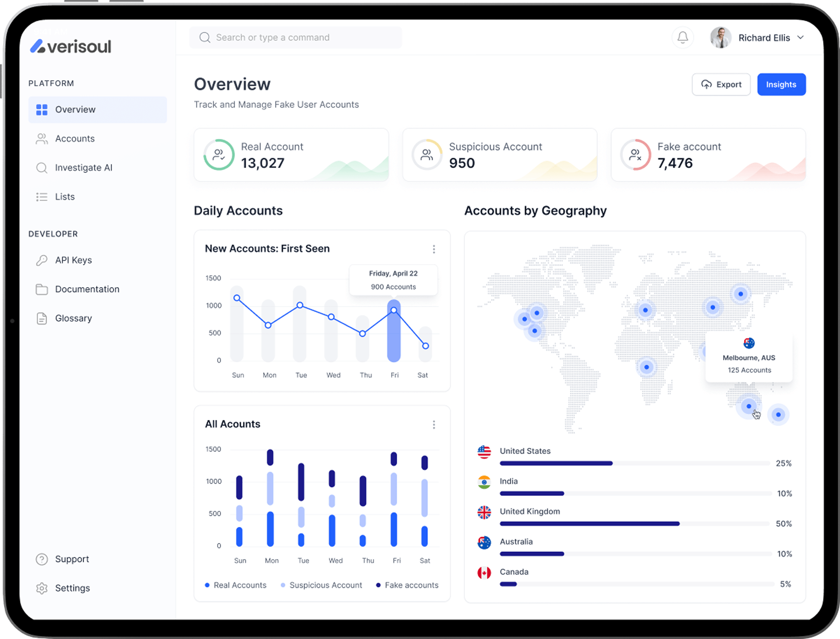Image resolution: width=840 pixels, height=639 pixels.
Task: Click the Australia flag icon in country list
Action: pyautogui.click(x=484, y=542)
